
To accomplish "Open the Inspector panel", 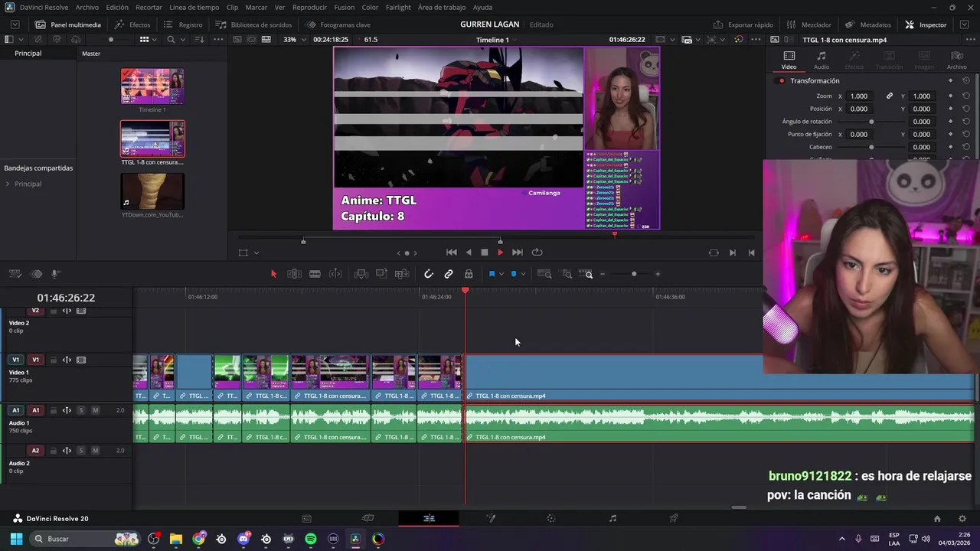I will pos(926,24).
